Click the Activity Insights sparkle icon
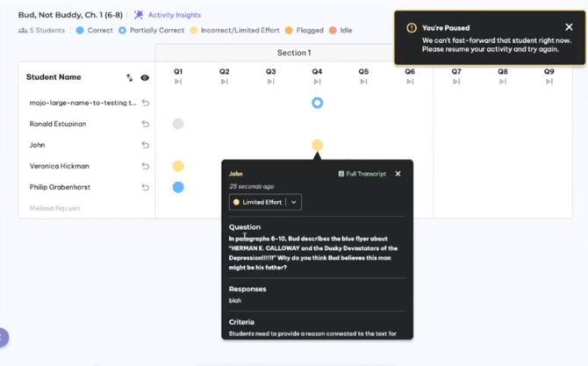Image resolution: width=588 pixels, height=366 pixels. point(139,15)
